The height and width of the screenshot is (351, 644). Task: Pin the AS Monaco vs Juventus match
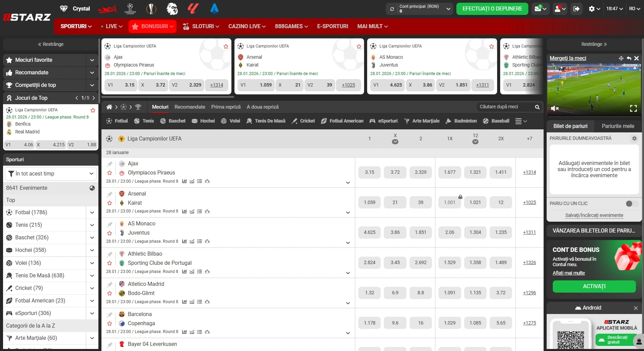110,224
